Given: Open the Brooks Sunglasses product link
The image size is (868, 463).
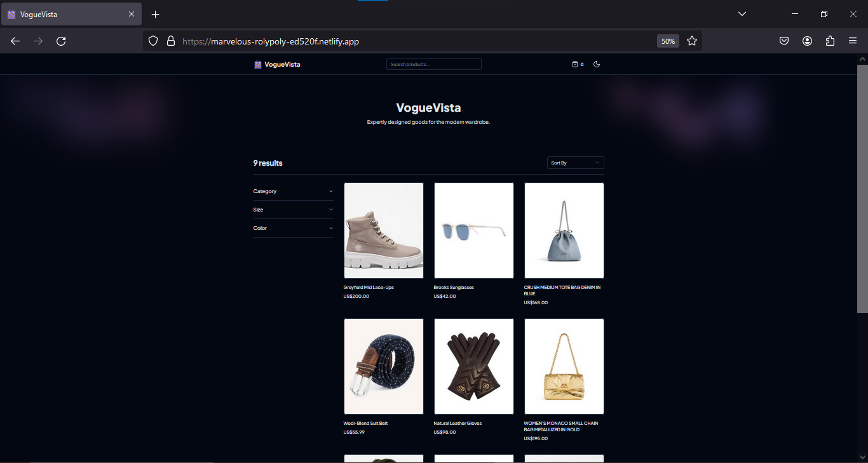Looking at the screenshot, I should pos(454,288).
